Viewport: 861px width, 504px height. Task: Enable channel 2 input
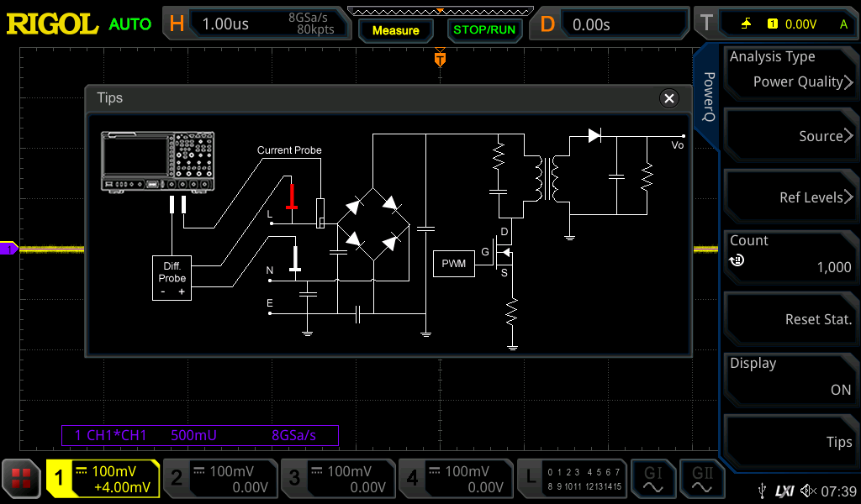click(220, 479)
